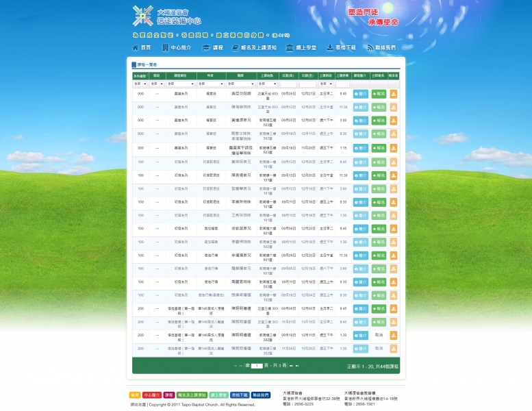Click the page number input field
Image resolution: width=532 pixels, height=411 pixels.
tap(257, 366)
